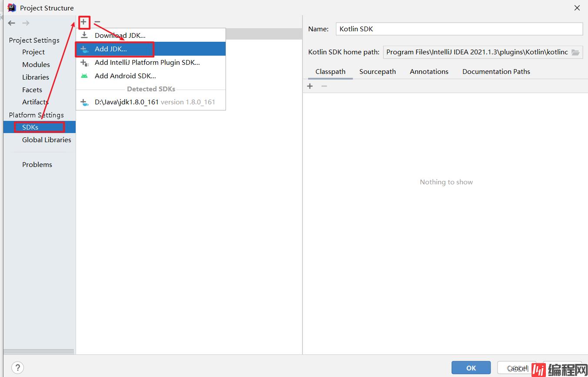588x377 pixels.
Task: Close the Project Structure dialog
Action: pyautogui.click(x=577, y=8)
